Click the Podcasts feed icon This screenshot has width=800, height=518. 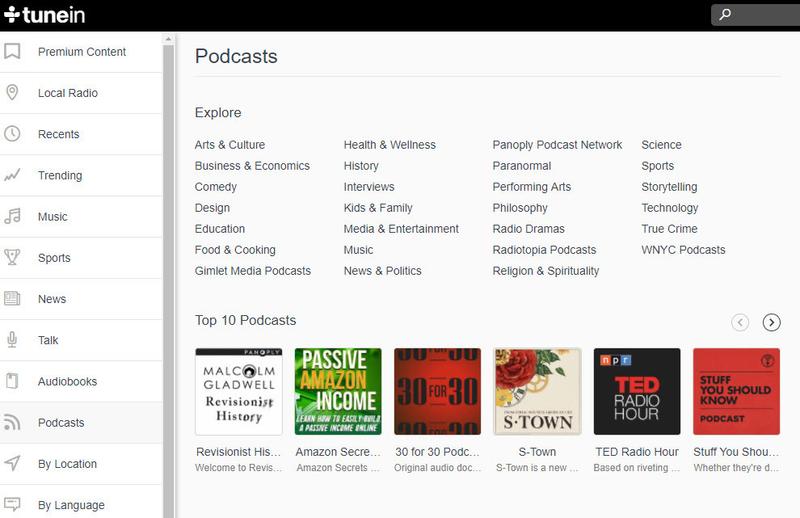click(x=12, y=422)
